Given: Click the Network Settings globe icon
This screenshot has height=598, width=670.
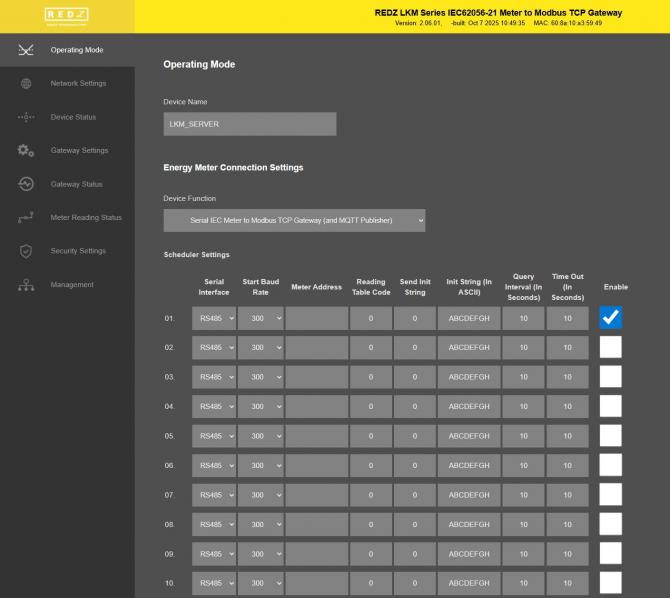Looking at the screenshot, I should [x=27, y=84].
